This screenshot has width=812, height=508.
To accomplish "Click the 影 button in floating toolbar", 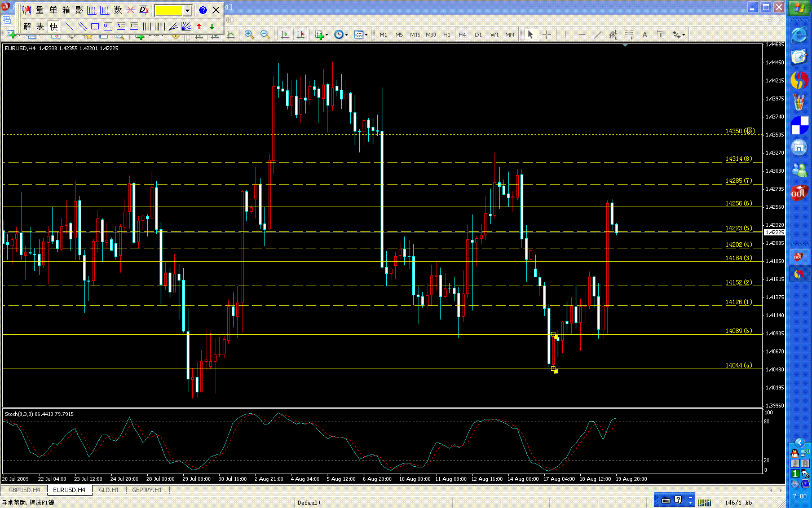I will (79, 10).
